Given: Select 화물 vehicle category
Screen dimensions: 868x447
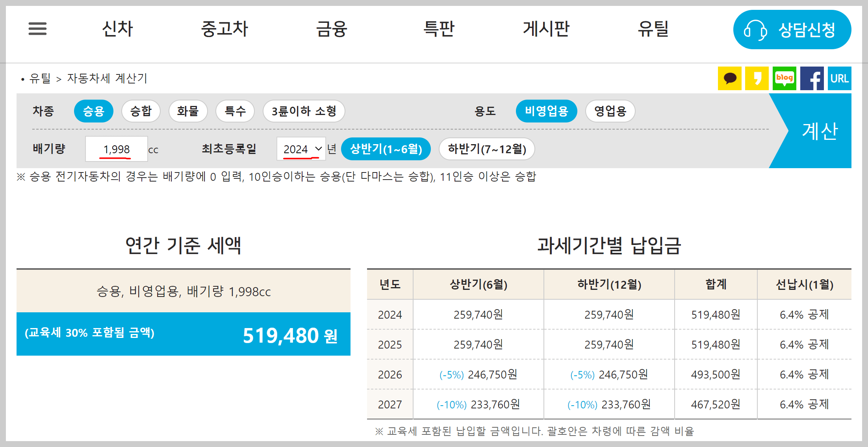Looking at the screenshot, I should coord(188,111).
